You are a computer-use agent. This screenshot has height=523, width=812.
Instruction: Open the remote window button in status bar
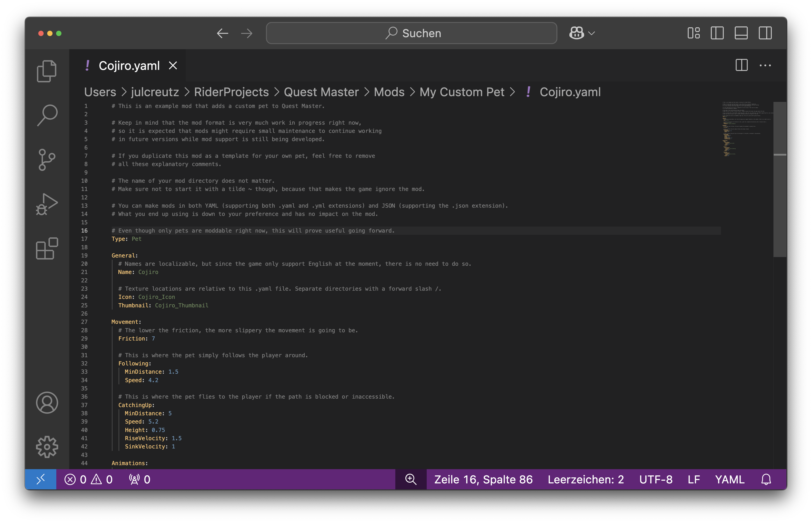41,480
